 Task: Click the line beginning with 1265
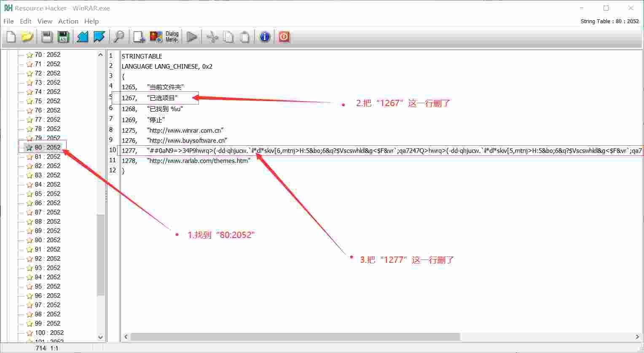[x=153, y=87]
